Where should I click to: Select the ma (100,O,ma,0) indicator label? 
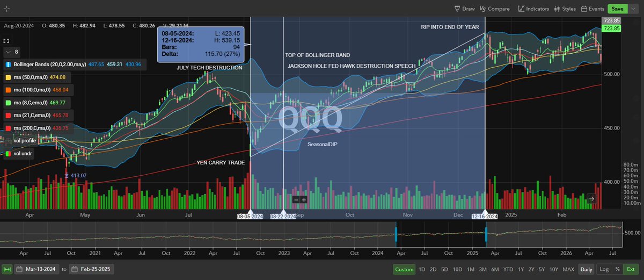[32, 90]
